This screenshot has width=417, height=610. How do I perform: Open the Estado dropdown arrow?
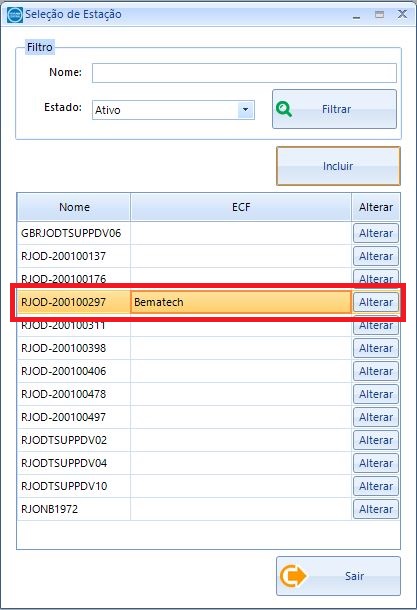[x=245, y=110]
